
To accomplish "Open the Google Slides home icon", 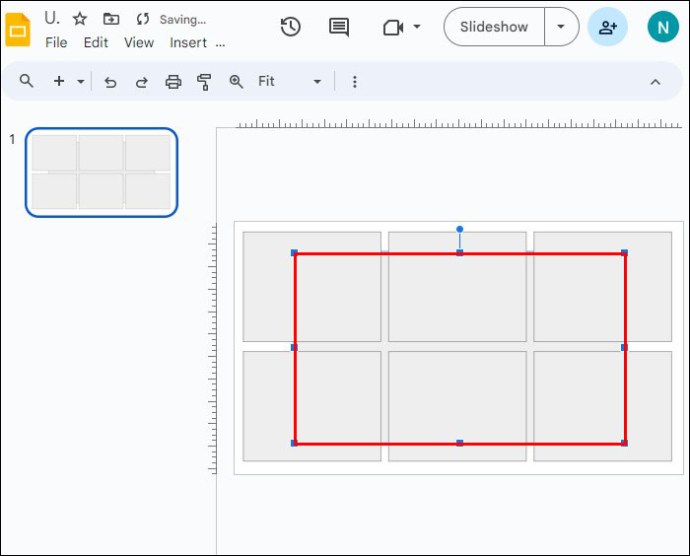I will 18,30.
